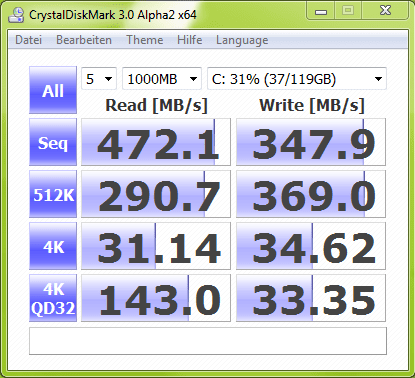Open the Hilfe menu
Image resolution: width=415 pixels, height=378 pixels.
coord(189,40)
